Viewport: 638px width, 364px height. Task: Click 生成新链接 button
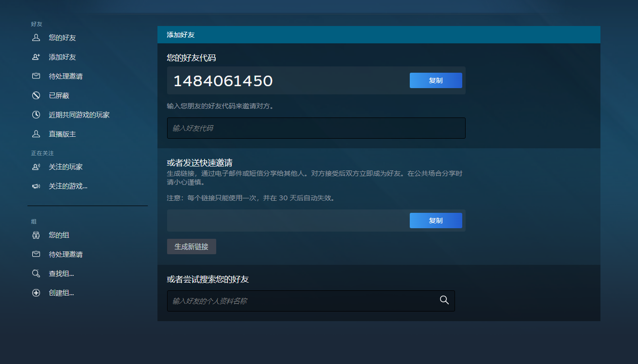192,247
